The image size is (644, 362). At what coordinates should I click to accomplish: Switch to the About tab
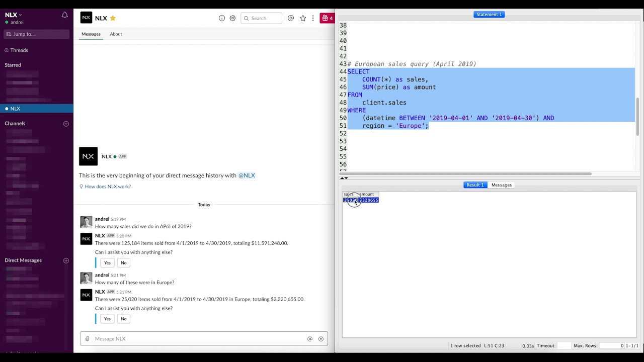pyautogui.click(x=116, y=34)
